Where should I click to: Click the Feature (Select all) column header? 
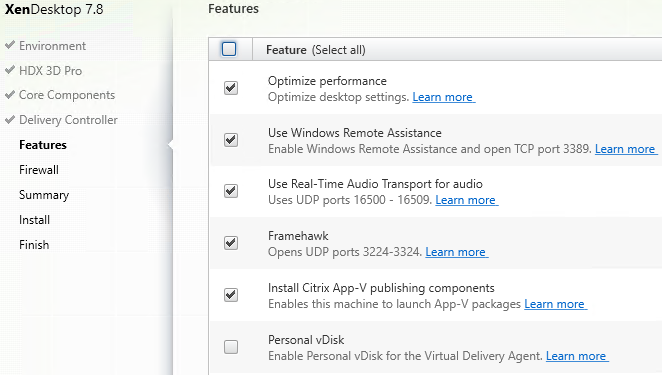point(316,50)
